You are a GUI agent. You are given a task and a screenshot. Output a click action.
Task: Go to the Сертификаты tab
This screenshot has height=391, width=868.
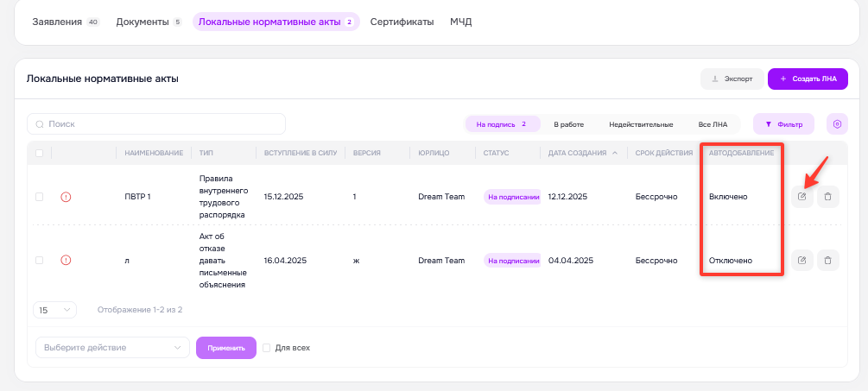[402, 22]
